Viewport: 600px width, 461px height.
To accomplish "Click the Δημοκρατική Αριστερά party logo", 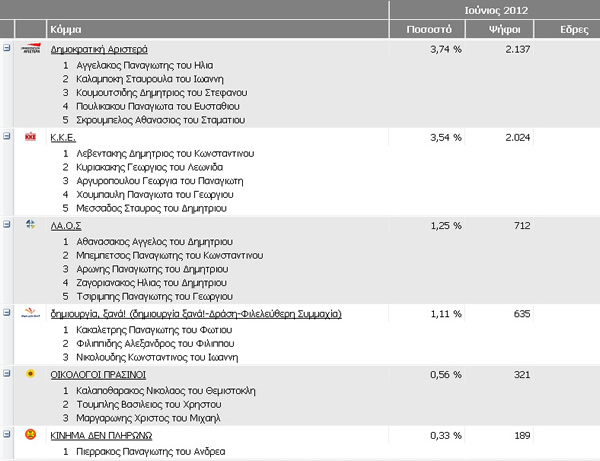I will tap(31, 49).
